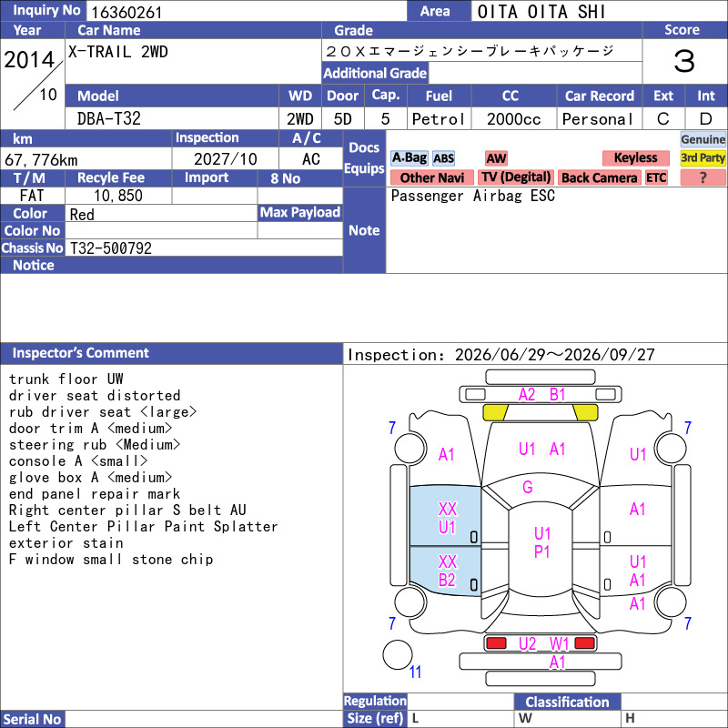Click the red question mark badge
728x728 pixels.
(703, 177)
